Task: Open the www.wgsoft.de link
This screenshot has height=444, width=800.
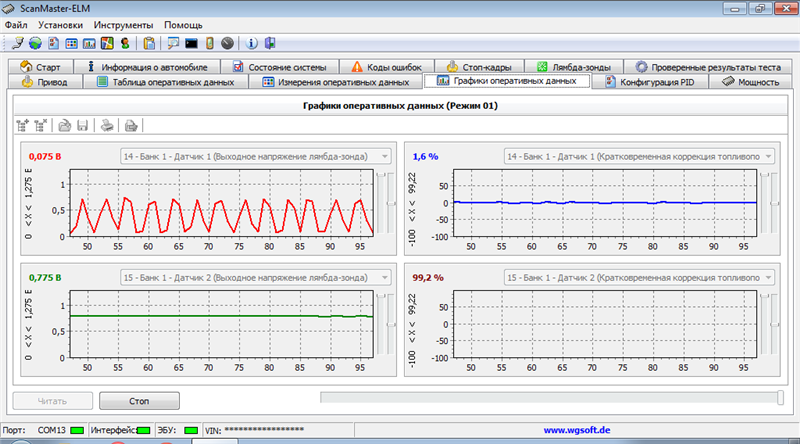Action: (x=577, y=430)
